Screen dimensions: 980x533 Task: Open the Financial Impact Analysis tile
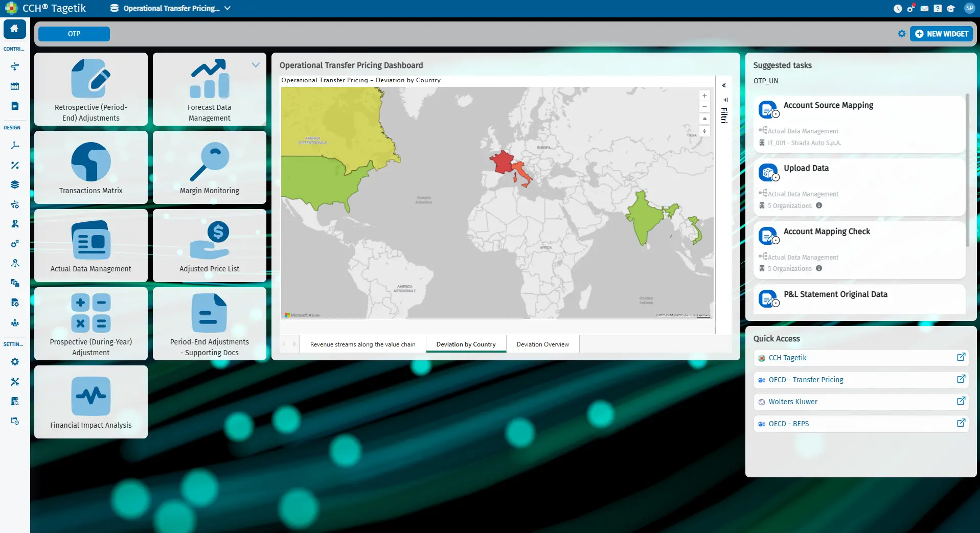coord(91,402)
